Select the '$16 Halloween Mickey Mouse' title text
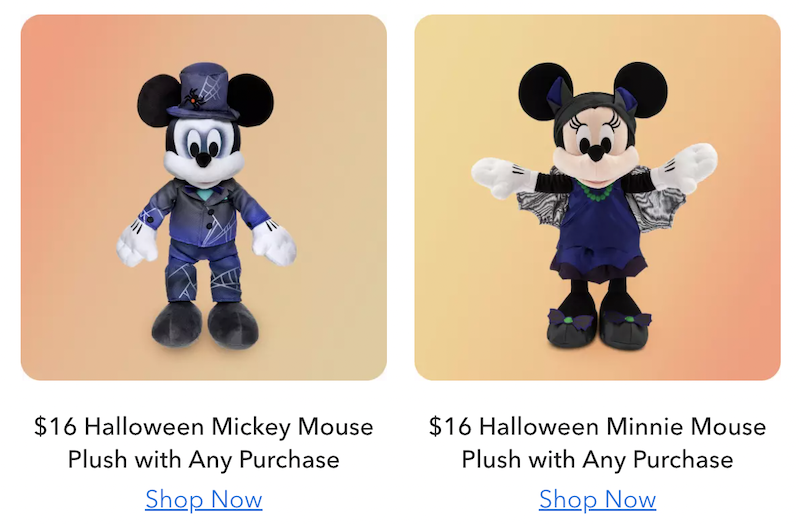Screen dimensions: 800x524 click(204, 427)
